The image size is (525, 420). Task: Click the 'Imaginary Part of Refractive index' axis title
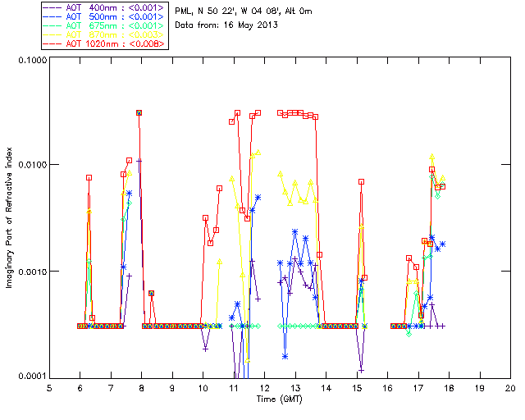[x=9, y=217]
